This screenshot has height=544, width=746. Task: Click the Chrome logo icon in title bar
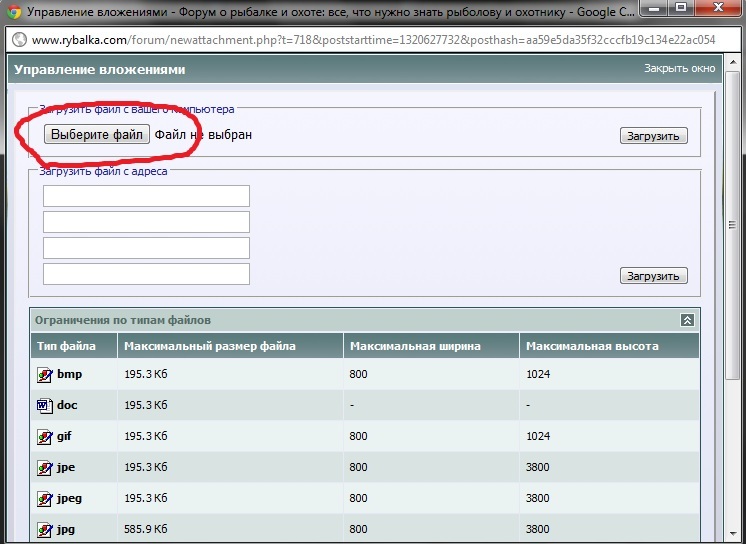coord(14,11)
